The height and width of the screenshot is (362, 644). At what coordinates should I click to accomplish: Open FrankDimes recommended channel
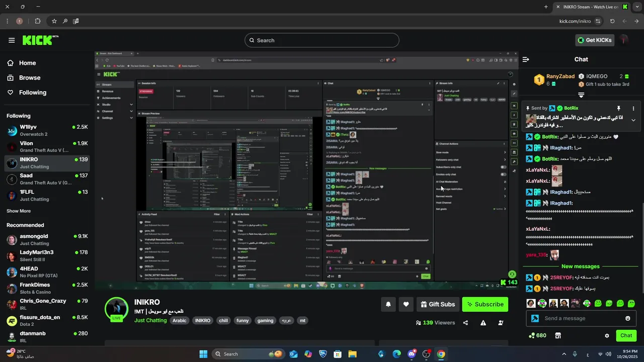[x=47, y=288]
